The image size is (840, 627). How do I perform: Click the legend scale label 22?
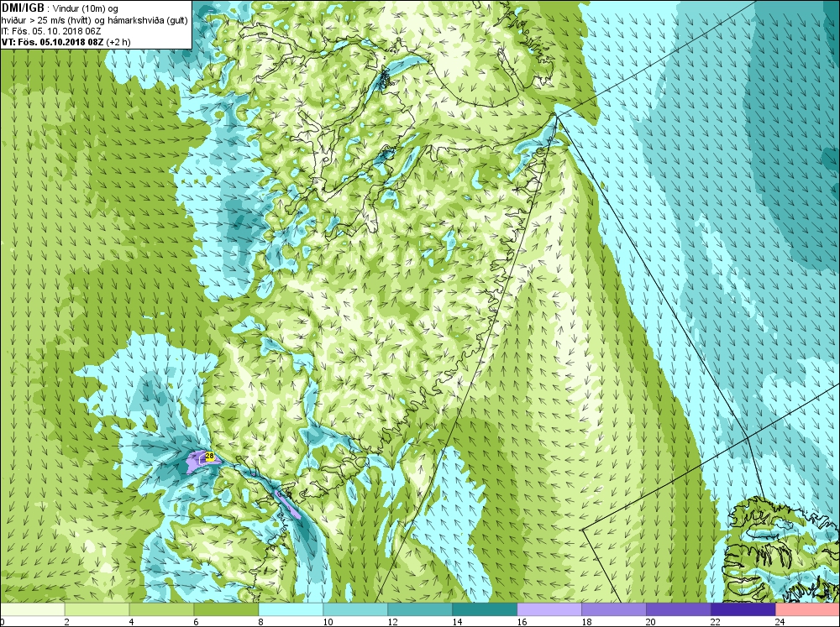(x=715, y=622)
